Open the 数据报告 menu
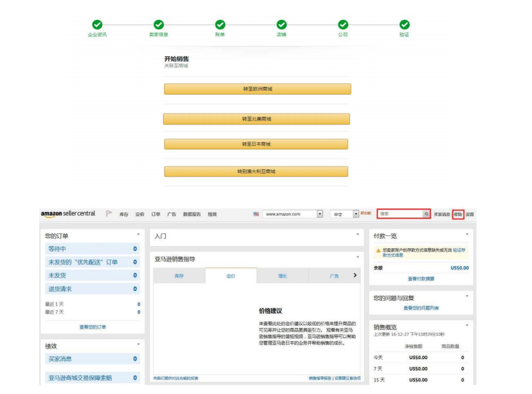Image resolution: width=532 pixels, height=394 pixels. pos(192,214)
